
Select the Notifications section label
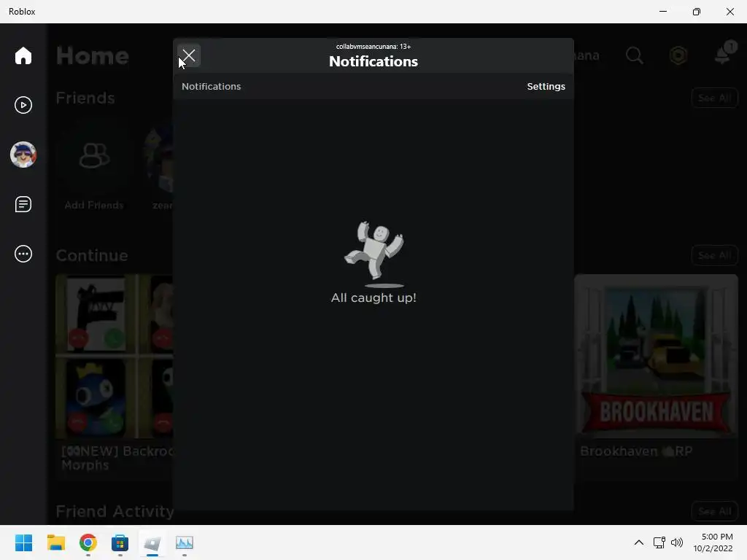tap(211, 87)
